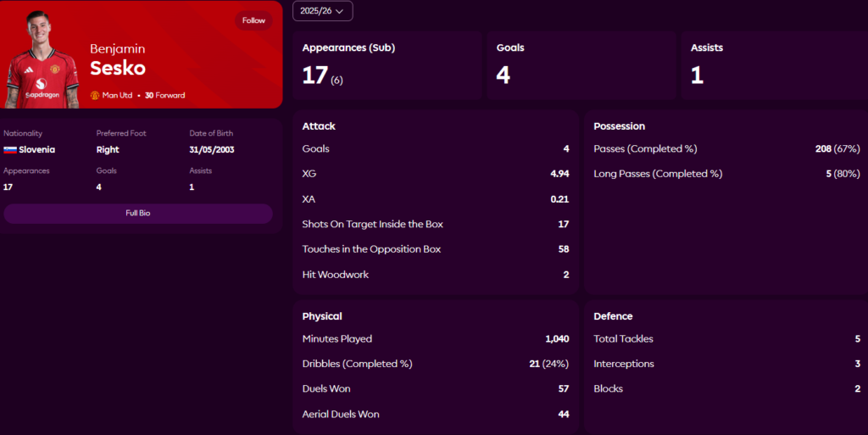
Task: Click the Follow button on player card
Action: click(x=253, y=20)
